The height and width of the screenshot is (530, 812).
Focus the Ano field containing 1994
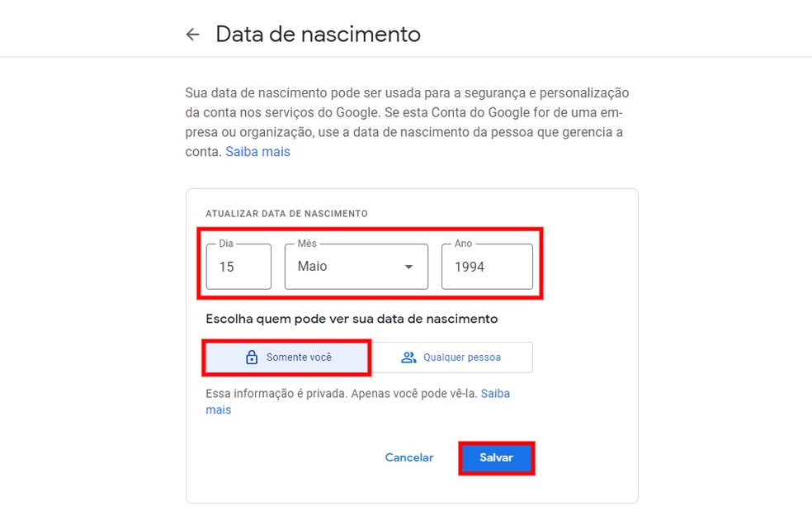click(x=486, y=267)
